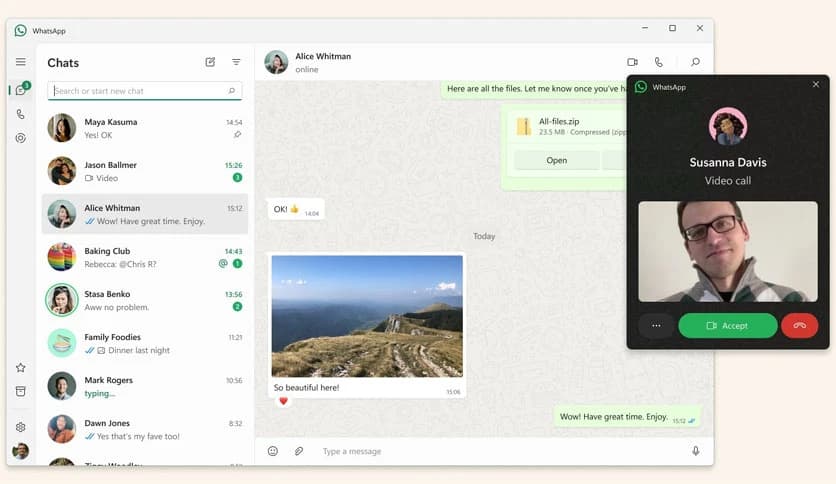Click the 'Wow! Have great time. Enjoy.' sent message
The width and height of the screenshot is (836, 484).
click(x=627, y=417)
